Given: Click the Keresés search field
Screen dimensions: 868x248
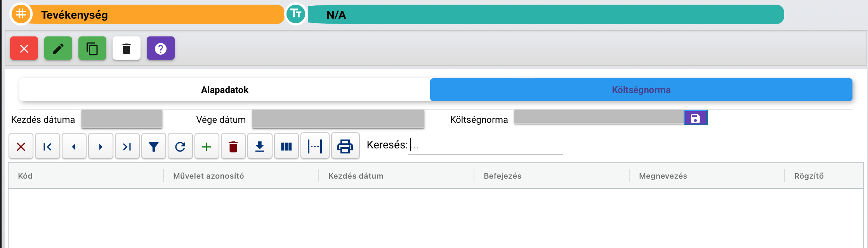Looking at the screenshot, I should pos(485,145).
